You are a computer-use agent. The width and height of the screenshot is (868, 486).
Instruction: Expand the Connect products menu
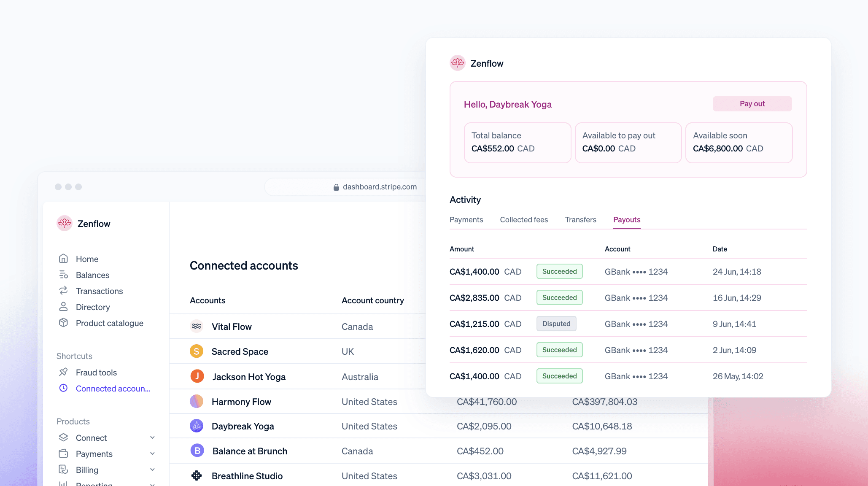152,438
